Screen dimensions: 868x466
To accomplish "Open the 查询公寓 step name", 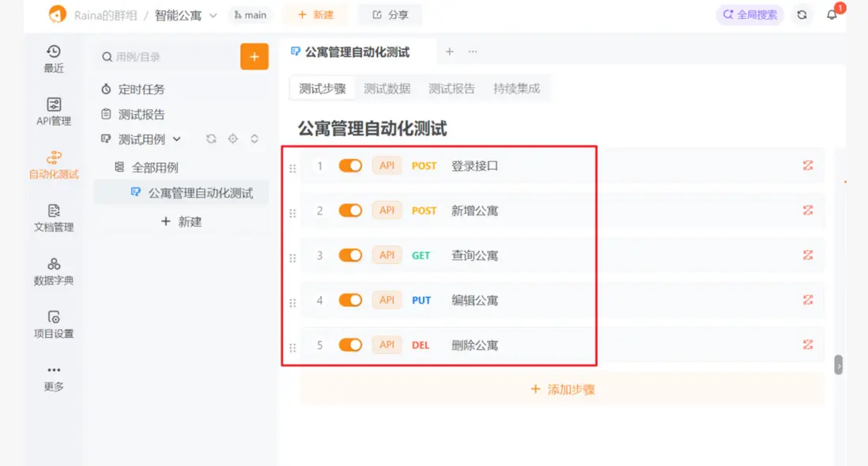I will click(474, 256).
